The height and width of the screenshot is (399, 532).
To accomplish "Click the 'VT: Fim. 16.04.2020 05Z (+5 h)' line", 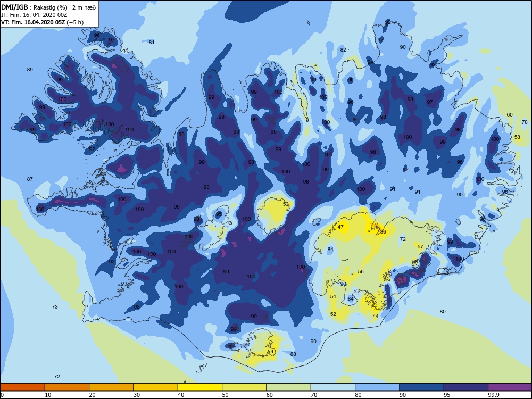I will tap(43, 22).
